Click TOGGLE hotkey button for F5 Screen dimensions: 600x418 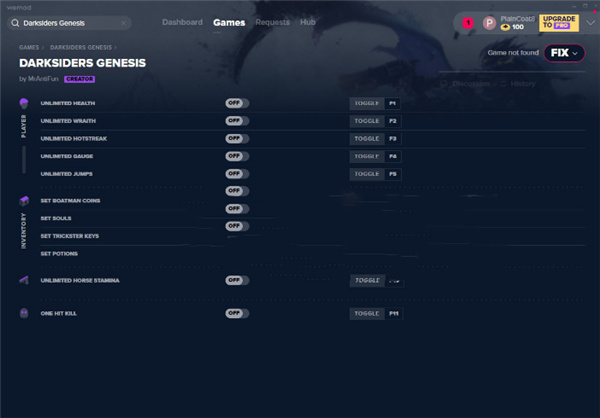[367, 174]
